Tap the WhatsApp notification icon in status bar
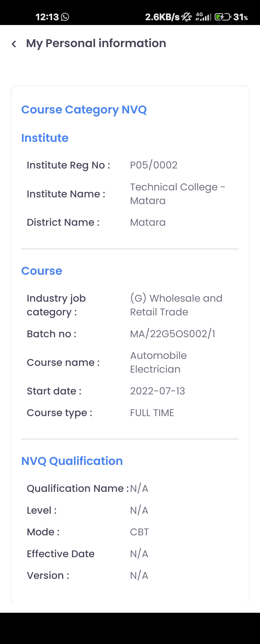 click(65, 17)
